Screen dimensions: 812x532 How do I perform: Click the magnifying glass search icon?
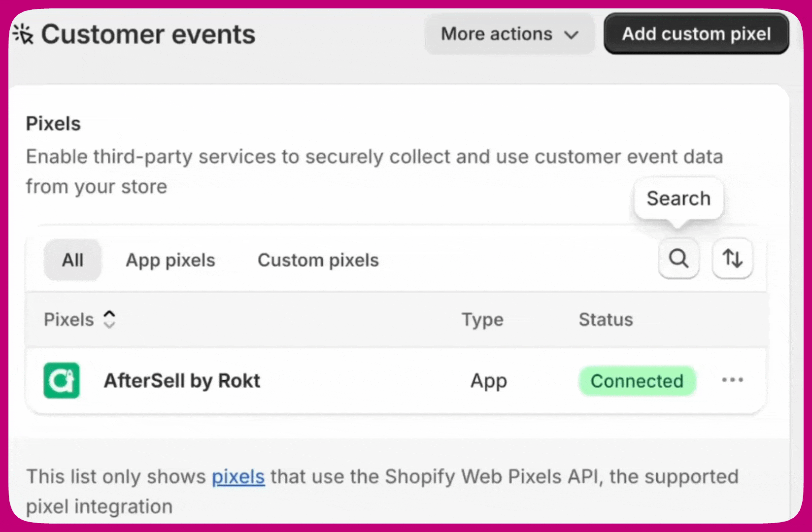(678, 259)
